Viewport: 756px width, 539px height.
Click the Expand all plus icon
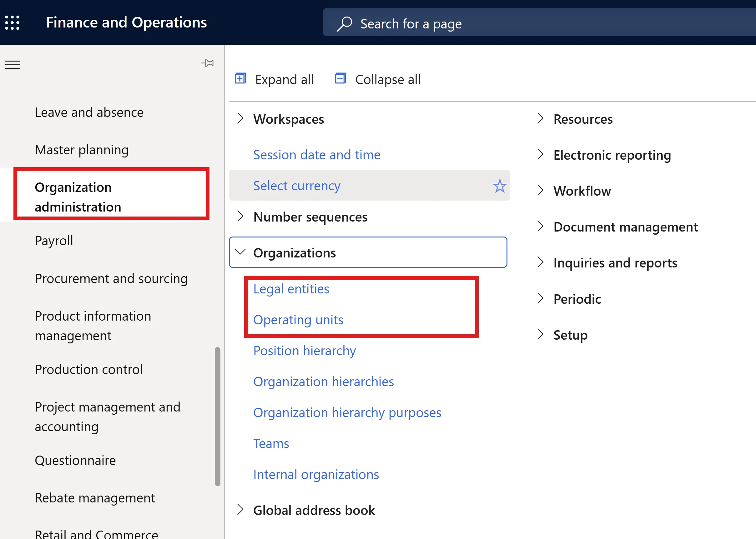pyautogui.click(x=240, y=79)
